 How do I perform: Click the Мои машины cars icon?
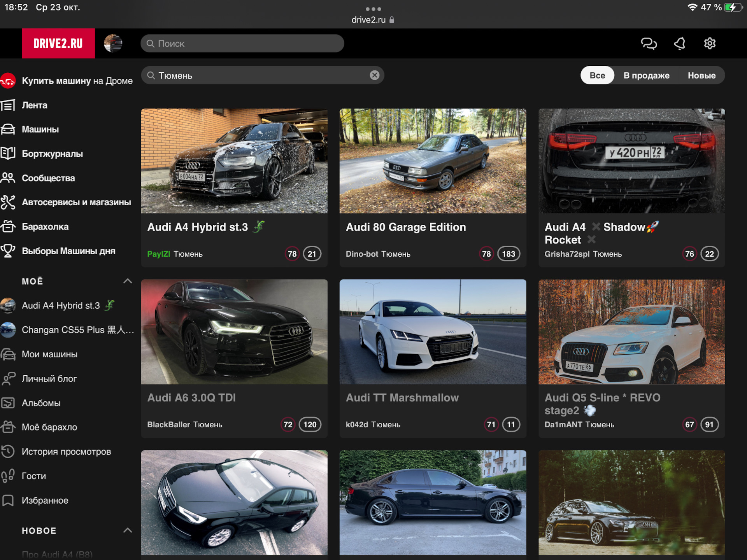[x=8, y=354]
